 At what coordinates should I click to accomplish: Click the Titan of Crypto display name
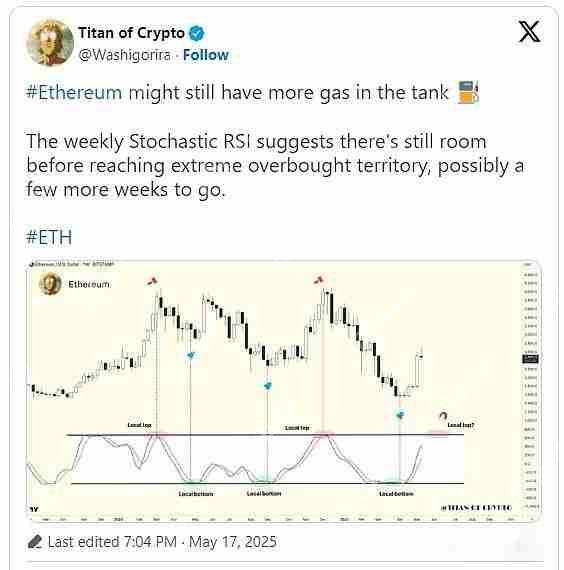coord(131,33)
